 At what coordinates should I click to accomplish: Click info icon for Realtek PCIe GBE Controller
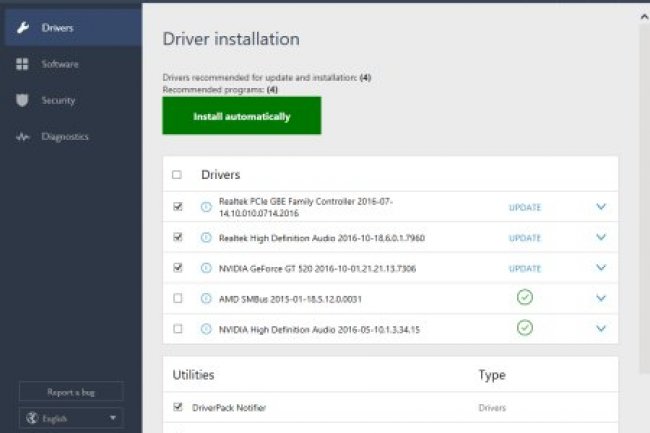206,207
